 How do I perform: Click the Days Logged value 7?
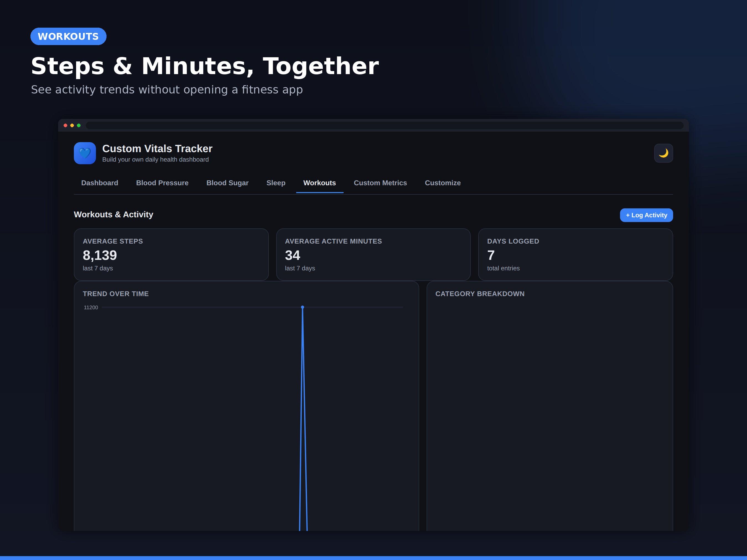pyautogui.click(x=491, y=255)
